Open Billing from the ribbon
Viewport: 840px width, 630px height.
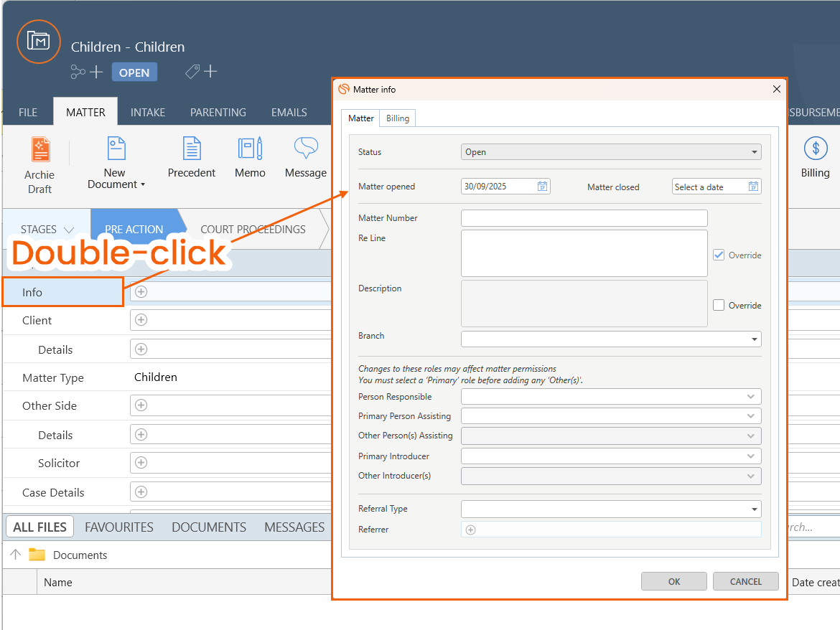tap(815, 149)
